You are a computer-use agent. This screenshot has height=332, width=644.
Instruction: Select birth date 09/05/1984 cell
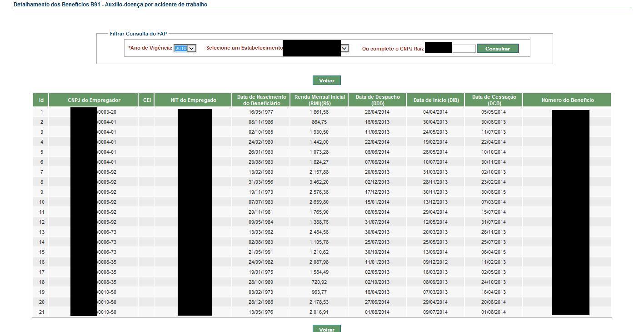(x=261, y=222)
